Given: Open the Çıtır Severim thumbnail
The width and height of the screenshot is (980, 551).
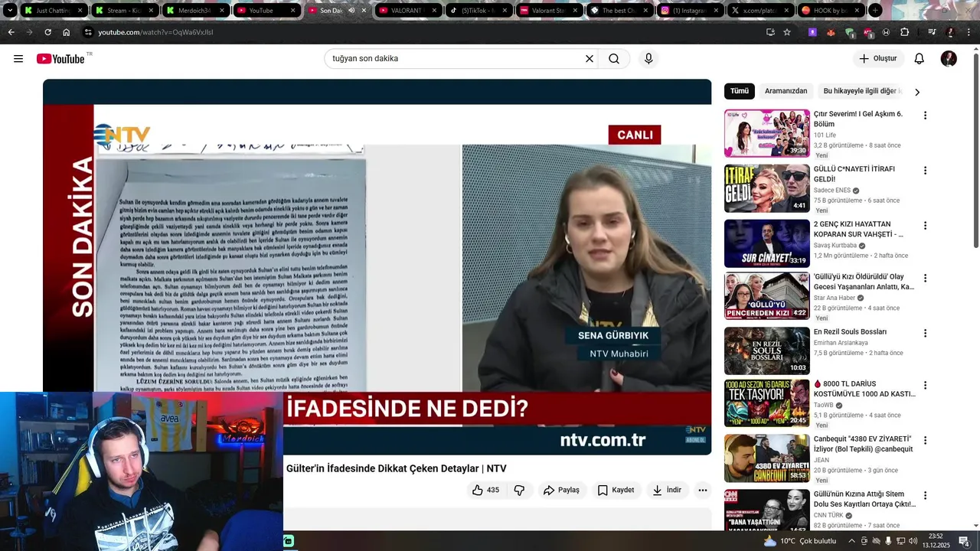Looking at the screenshot, I should click(x=766, y=133).
